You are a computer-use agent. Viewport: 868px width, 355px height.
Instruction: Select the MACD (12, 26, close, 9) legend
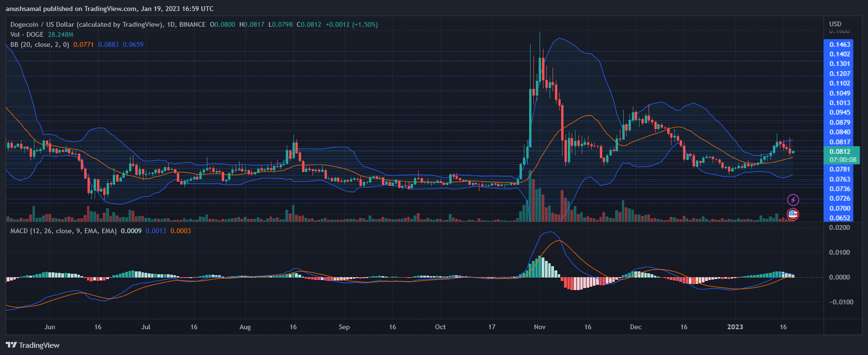pos(64,231)
